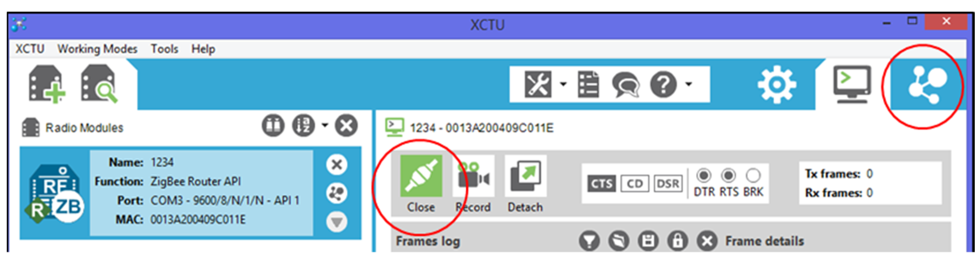This screenshot has width=980, height=265.
Task: Open the Tools menu
Action: (164, 49)
